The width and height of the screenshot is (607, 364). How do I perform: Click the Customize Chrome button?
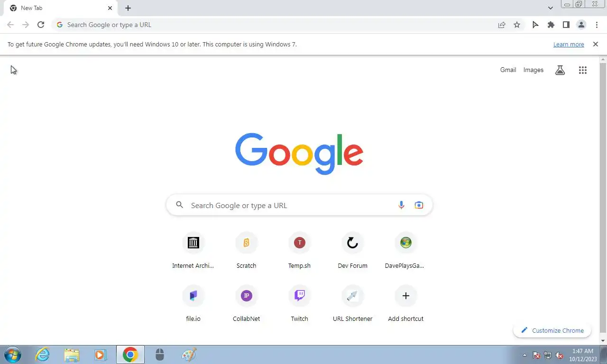coord(552,330)
